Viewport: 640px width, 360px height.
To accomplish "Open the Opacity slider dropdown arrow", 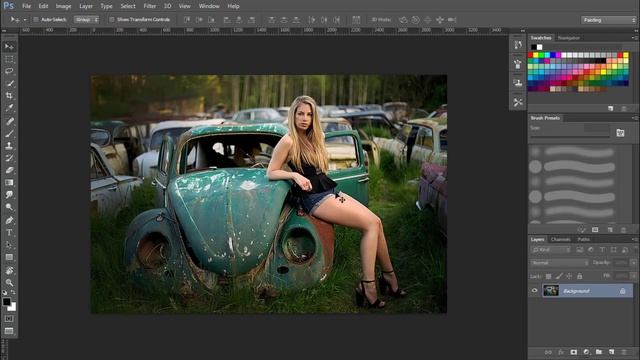I will [633, 263].
